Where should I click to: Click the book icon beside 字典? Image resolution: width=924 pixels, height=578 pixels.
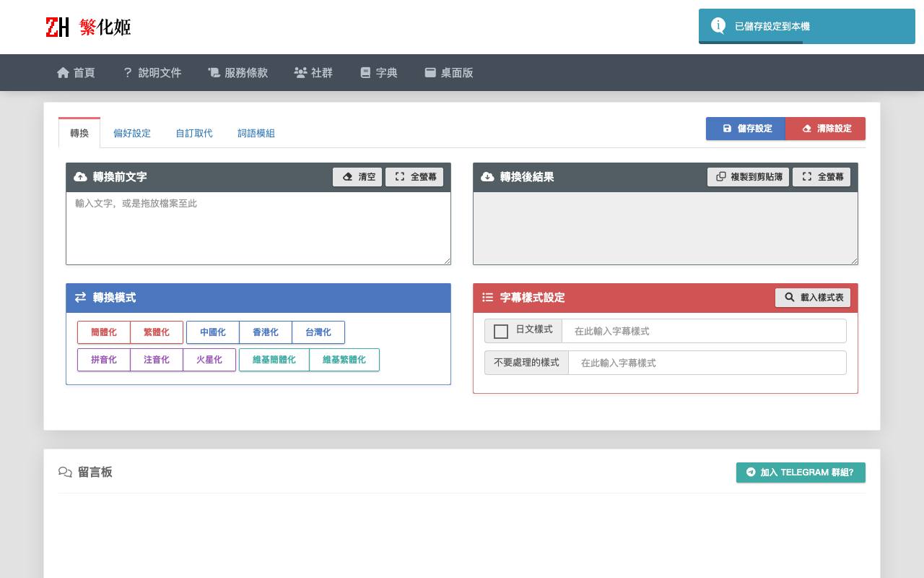pyautogui.click(x=365, y=72)
